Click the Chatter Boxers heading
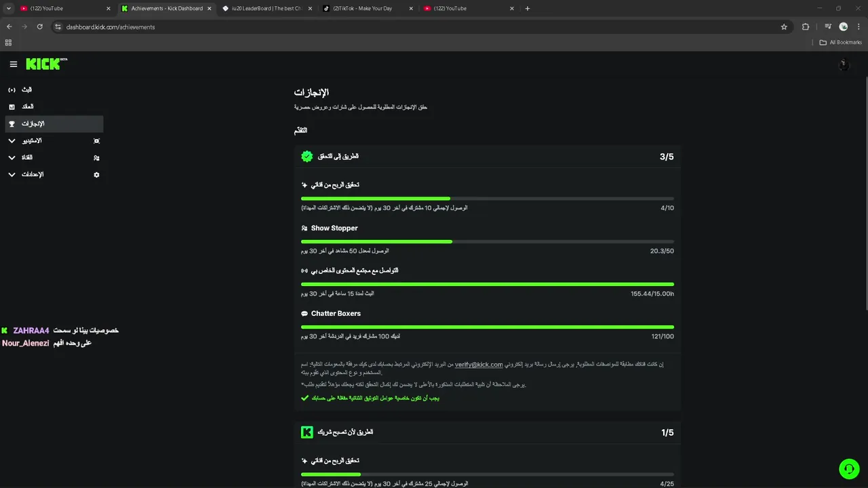 point(336,314)
